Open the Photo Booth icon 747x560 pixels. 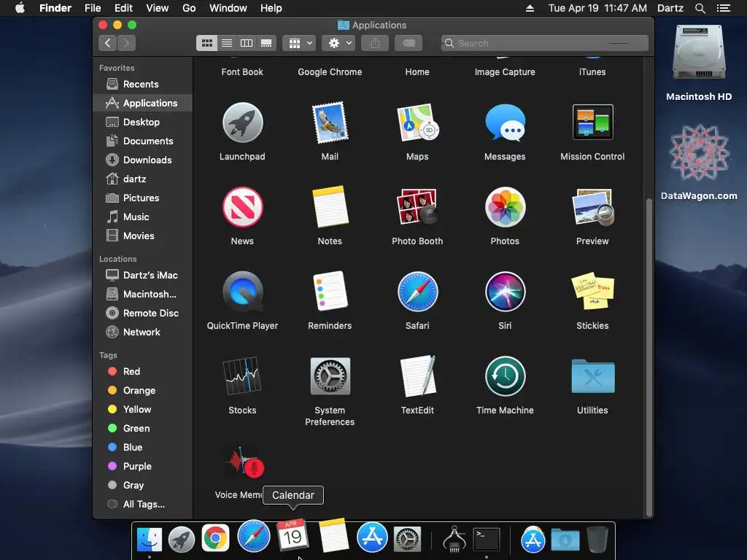[x=417, y=207]
